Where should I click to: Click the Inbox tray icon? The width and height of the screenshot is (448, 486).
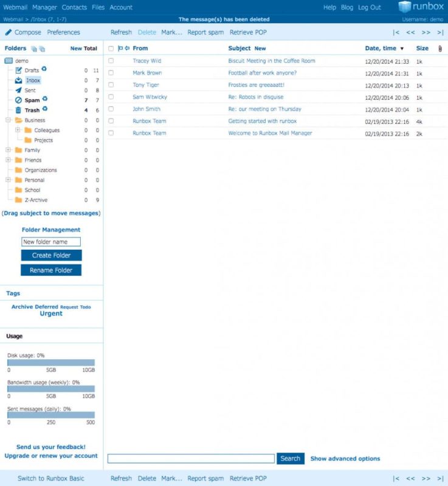click(x=18, y=80)
